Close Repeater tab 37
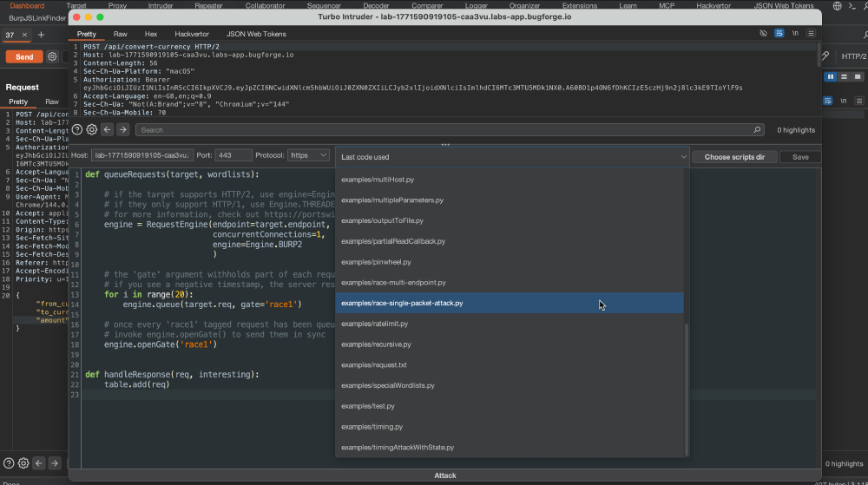Viewport: 868px width, 485px height. [x=24, y=35]
